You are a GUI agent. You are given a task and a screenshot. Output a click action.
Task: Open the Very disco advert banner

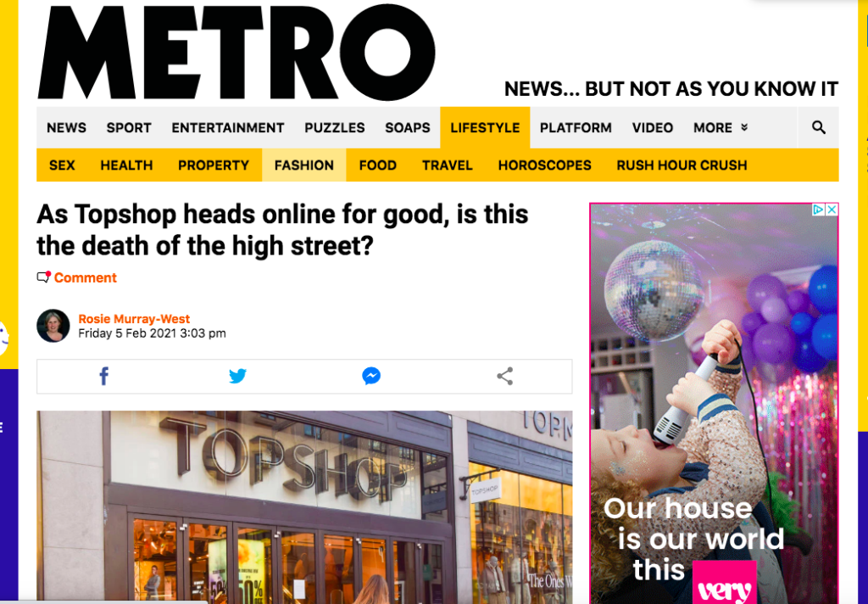point(714,404)
